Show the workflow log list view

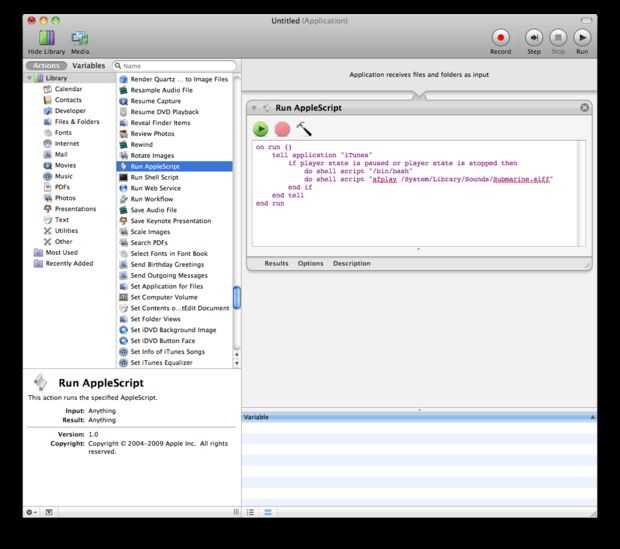(251, 511)
